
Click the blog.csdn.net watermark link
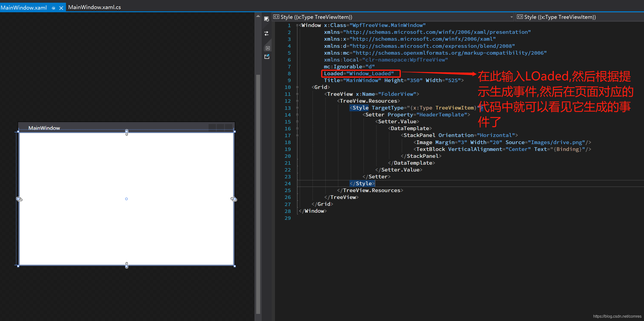[x=617, y=316]
